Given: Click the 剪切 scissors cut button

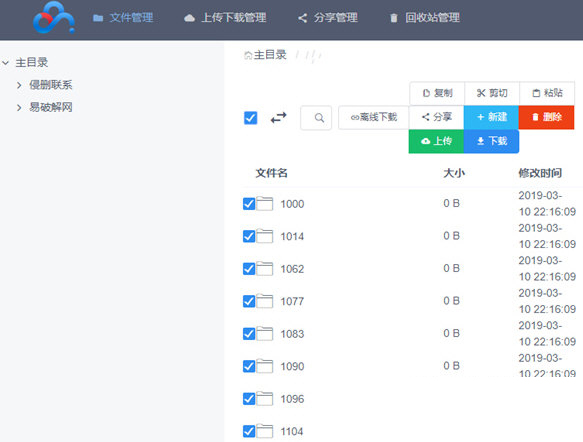Looking at the screenshot, I should click(492, 93).
